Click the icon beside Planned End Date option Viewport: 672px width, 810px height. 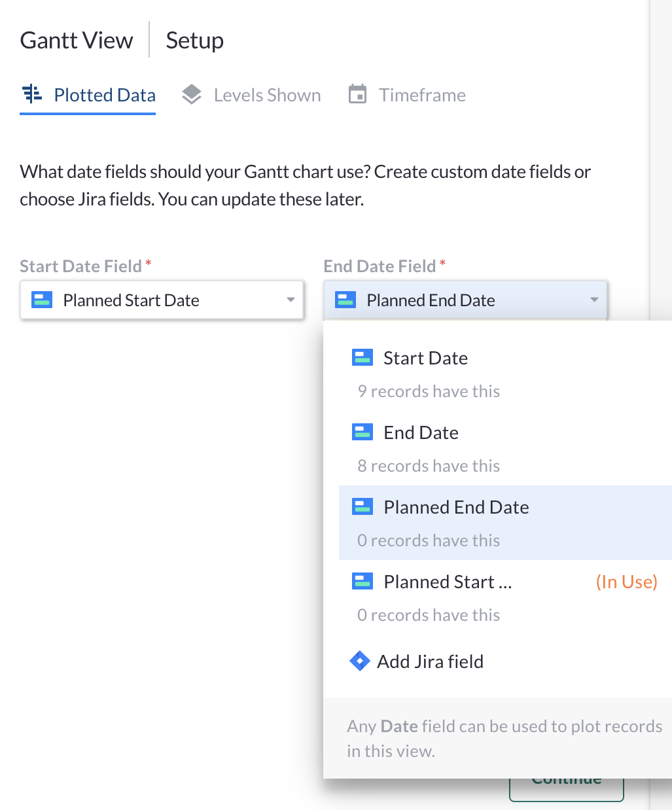[x=363, y=506]
